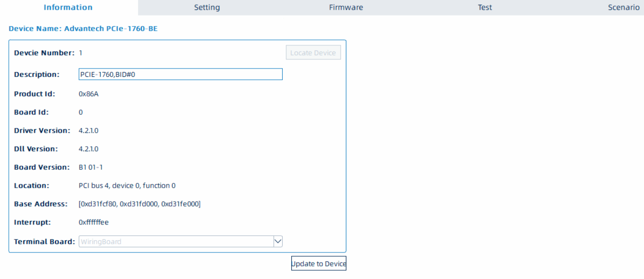Go to the Test tab
The width and height of the screenshot is (644, 279).
pyautogui.click(x=485, y=7)
